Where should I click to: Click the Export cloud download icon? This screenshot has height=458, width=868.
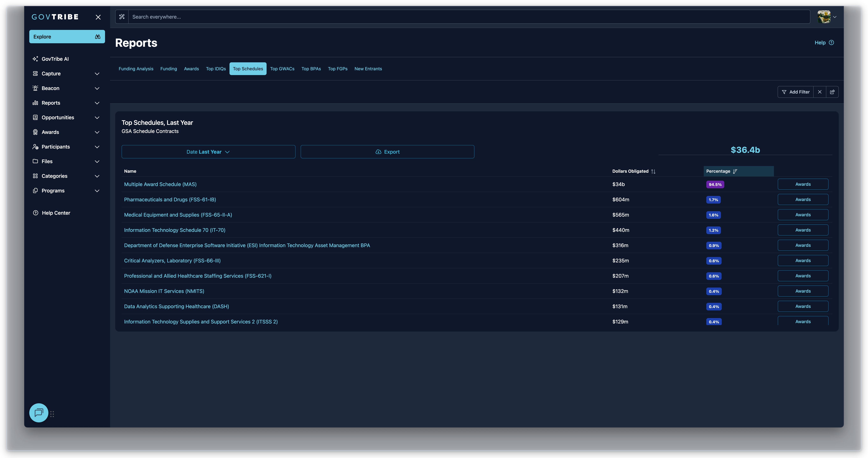378,152
